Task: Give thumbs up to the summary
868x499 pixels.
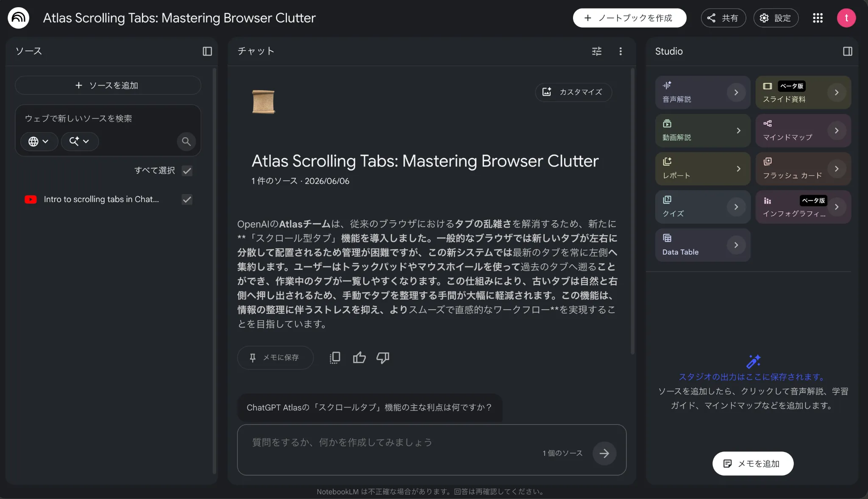Action: (x=359, y=358)
